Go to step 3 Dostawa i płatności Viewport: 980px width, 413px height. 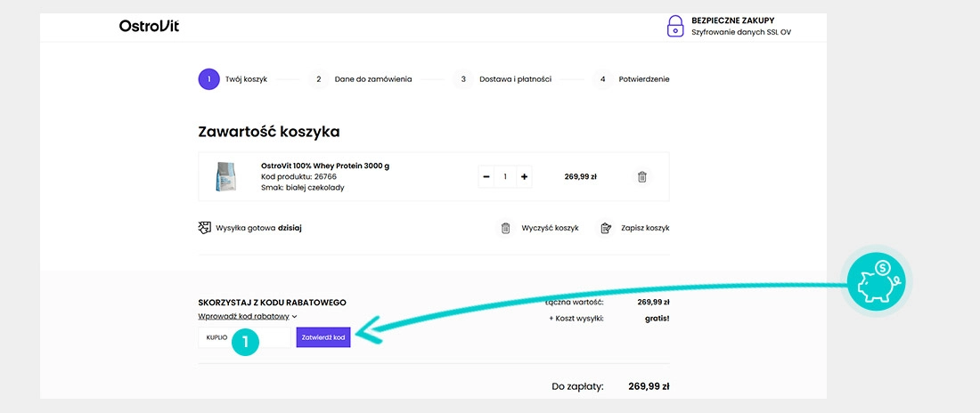(502, 79)
